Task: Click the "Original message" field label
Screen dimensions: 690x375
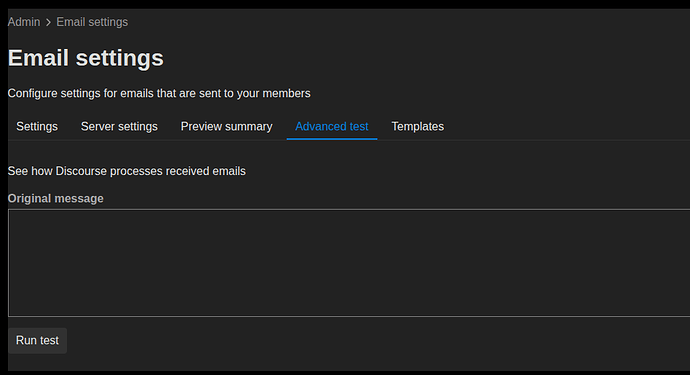Action: (55, 199)
